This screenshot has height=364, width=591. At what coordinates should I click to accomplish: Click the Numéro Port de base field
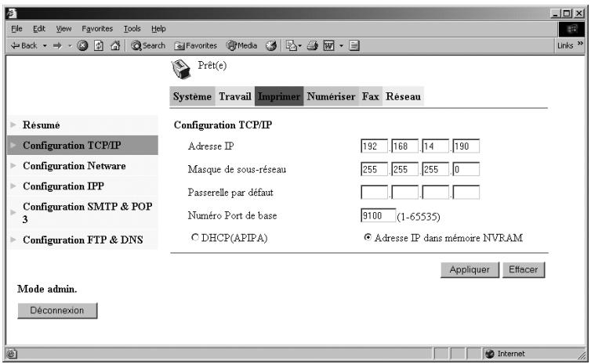tap(378, 216)
